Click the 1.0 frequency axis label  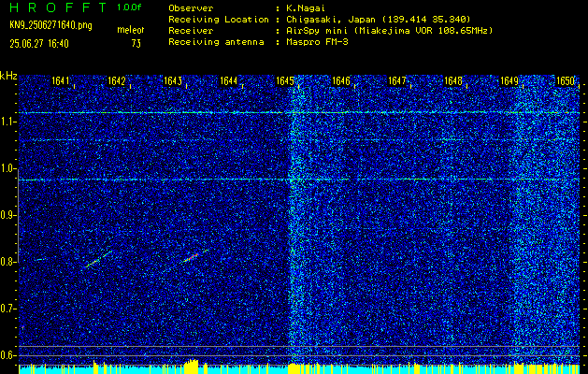point(7,168)
